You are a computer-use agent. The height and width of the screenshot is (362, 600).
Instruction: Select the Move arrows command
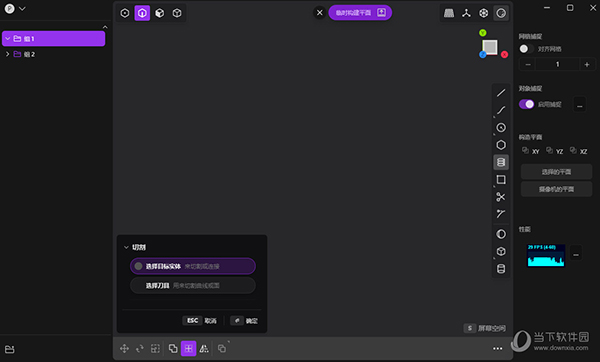point(124,349)
